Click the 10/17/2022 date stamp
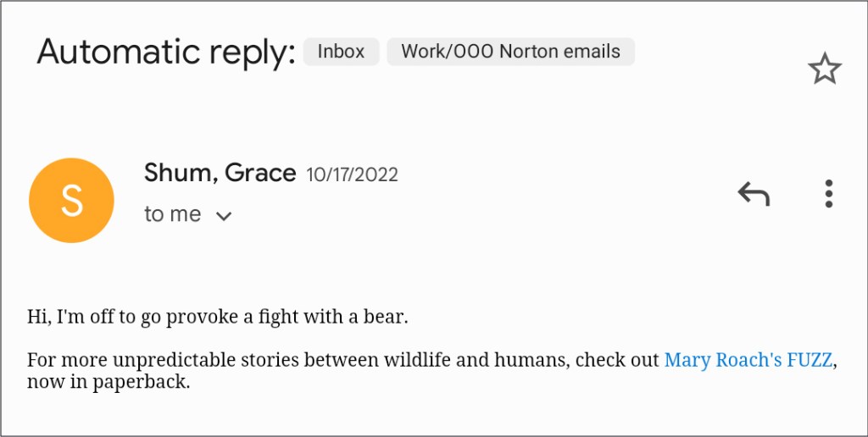This screenshot has height=437, width=868. (352, 175)
